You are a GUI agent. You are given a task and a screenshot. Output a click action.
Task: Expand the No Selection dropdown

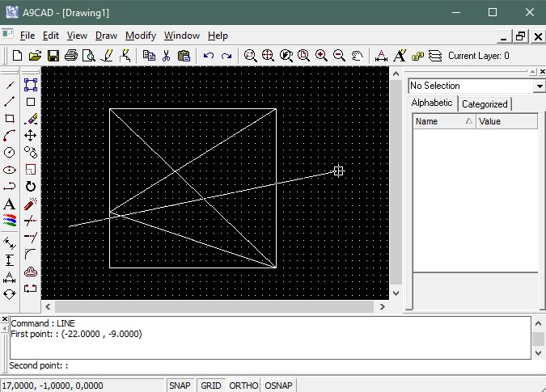pyautogui.click(x=540, y=86)
